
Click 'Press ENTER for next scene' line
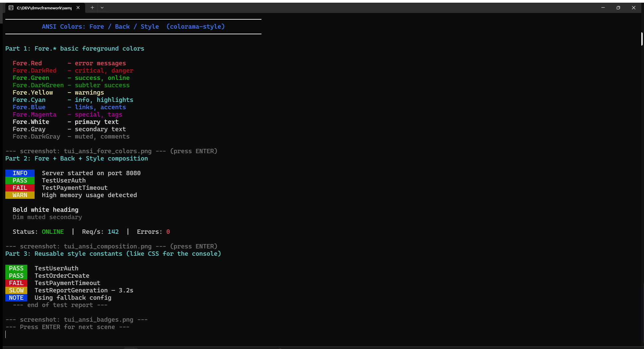point(68,327)
